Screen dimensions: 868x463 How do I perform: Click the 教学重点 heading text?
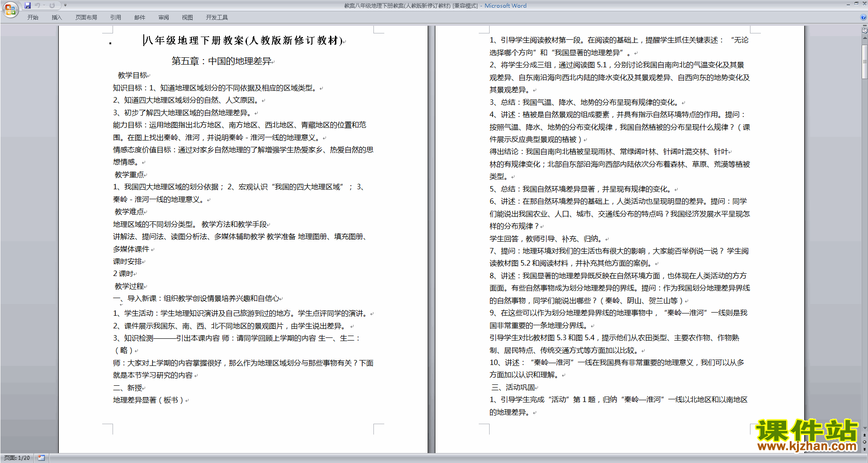pos(129,175)
